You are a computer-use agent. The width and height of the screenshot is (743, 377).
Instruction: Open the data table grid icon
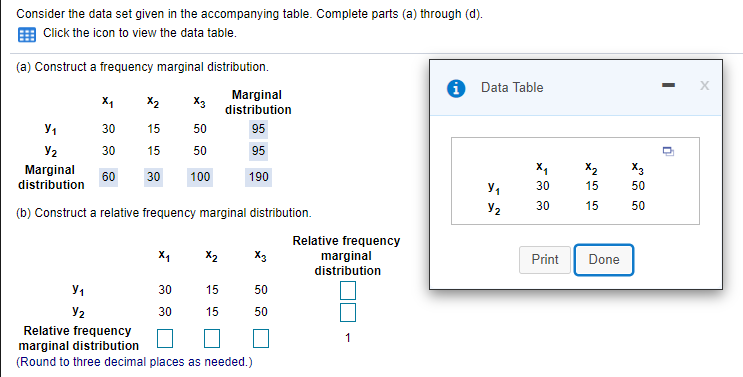coord(27,35)
